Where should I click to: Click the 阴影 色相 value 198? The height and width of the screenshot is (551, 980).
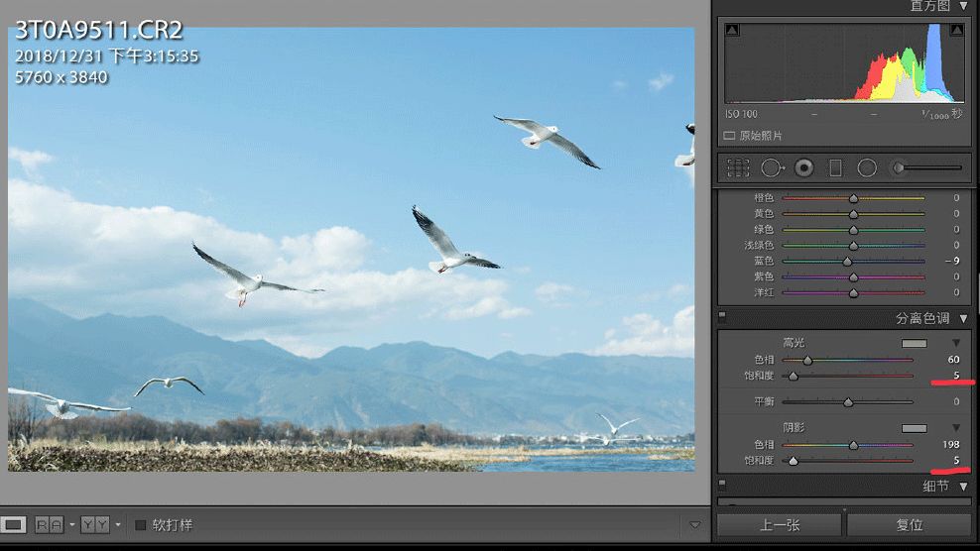point(950,445)
